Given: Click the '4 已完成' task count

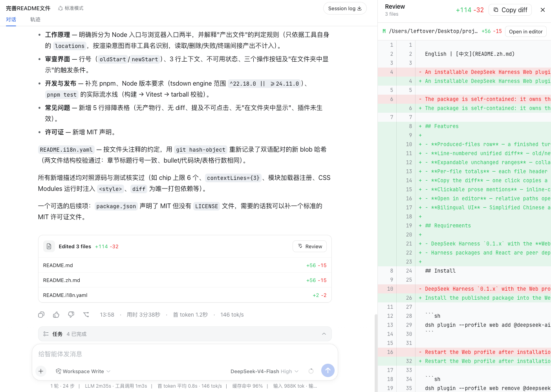Looking at the screenshot, I should [x=77, y=334].
